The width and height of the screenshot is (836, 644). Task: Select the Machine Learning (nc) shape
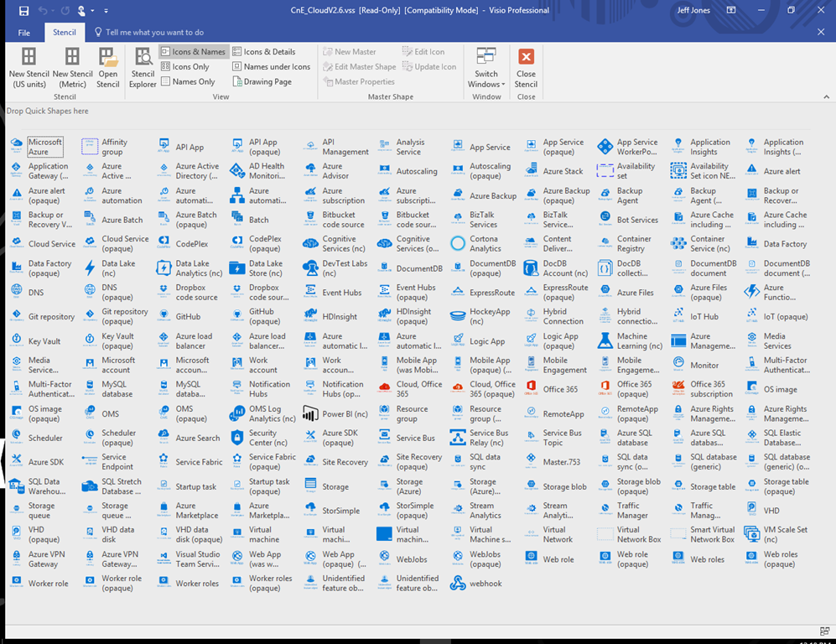[x=605, y=341]
